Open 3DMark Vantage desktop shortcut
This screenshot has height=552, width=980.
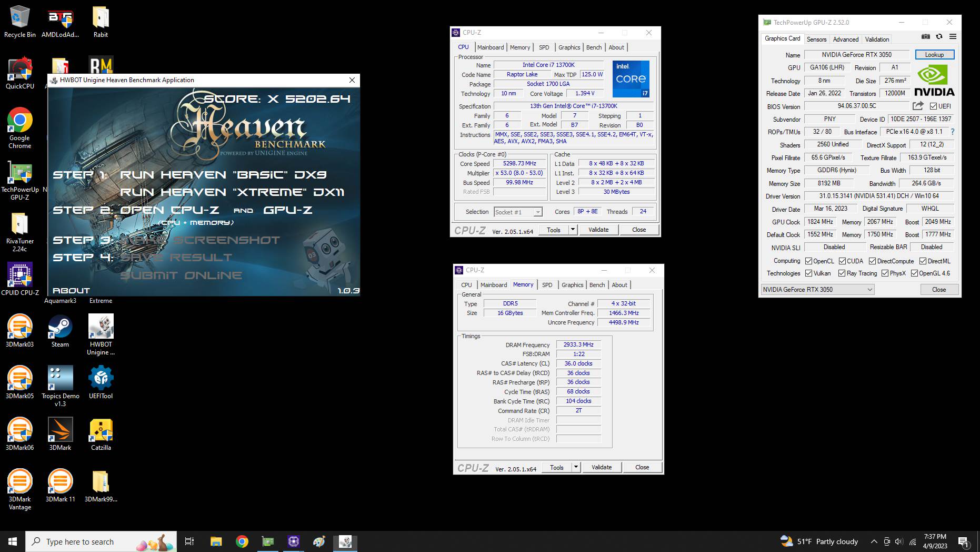20,489
